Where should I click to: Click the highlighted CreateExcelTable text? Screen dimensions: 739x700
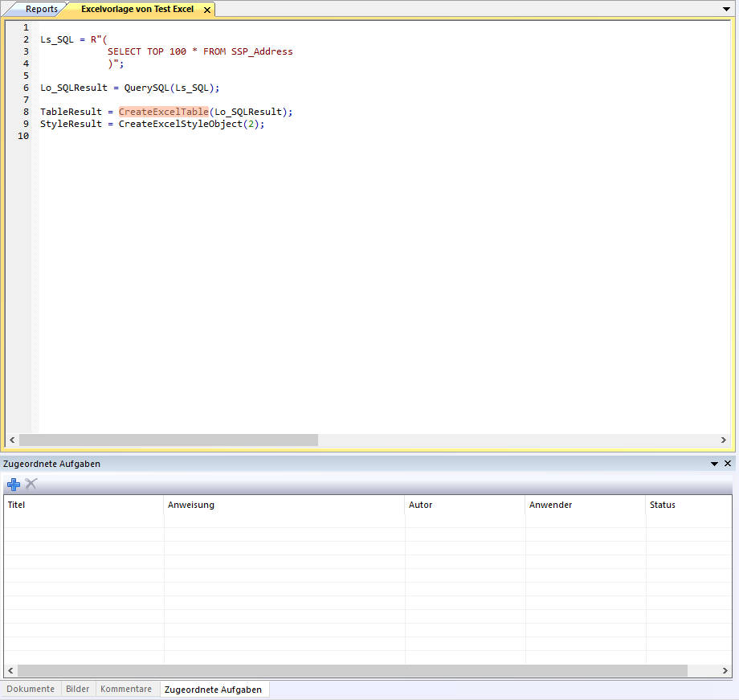[x=163, y=111]
